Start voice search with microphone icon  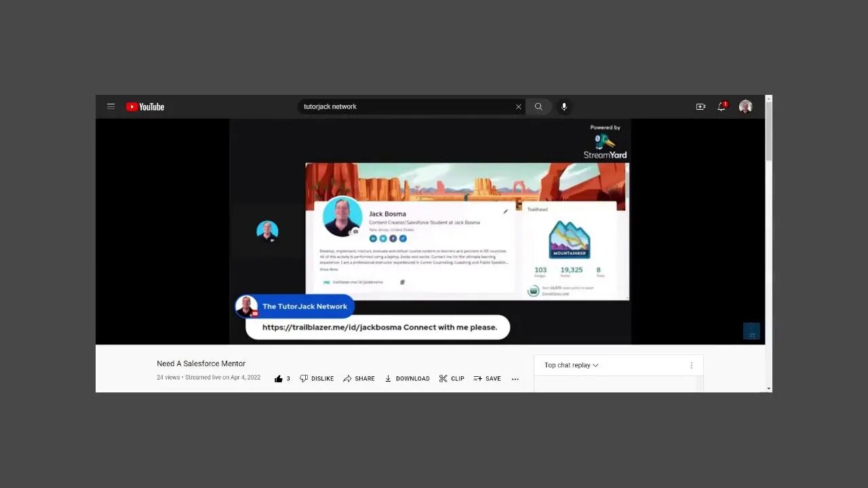point(564,106)
